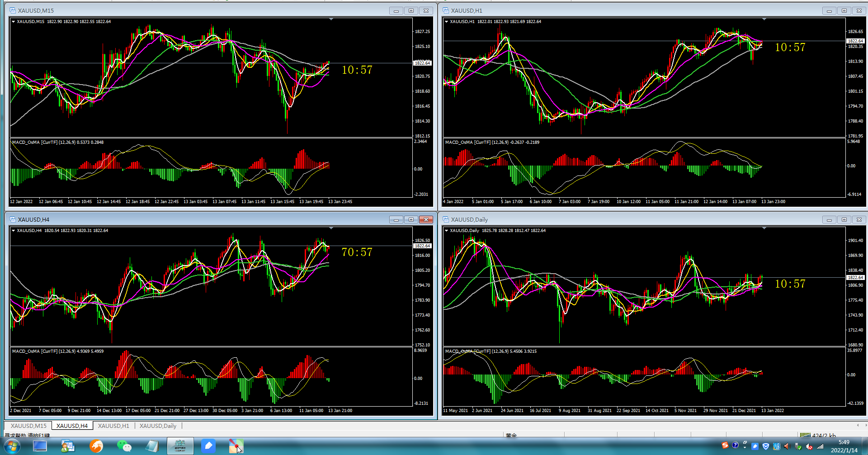Image resolution: width=868 pixels, height=455 pixels.
Task: Open the trader chart app taskbar icon
Action: (68, 446)
